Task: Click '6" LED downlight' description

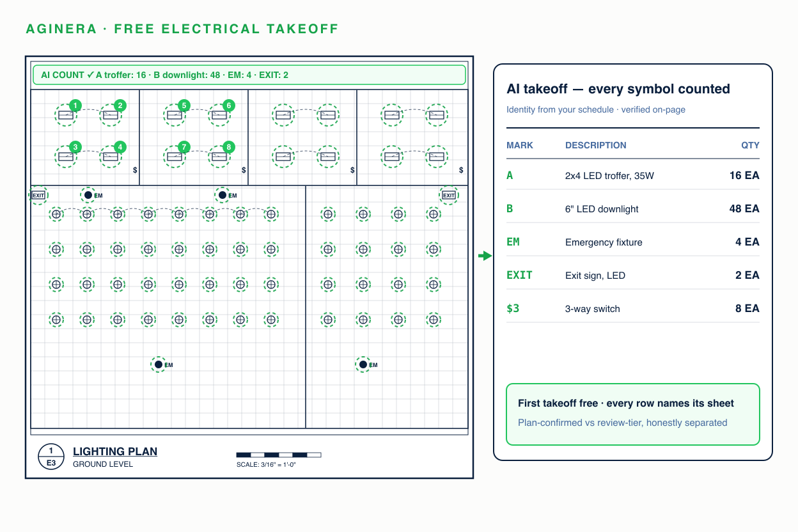Action: 602,209
